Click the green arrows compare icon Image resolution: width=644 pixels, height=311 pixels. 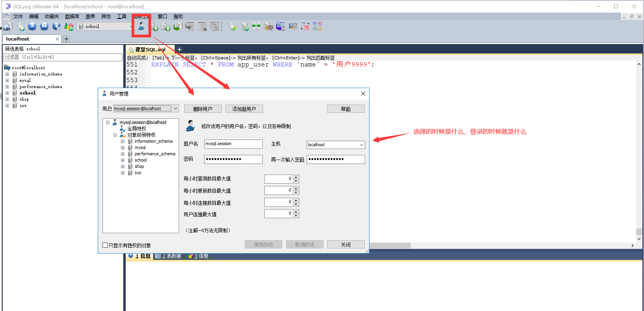[256, 26]
